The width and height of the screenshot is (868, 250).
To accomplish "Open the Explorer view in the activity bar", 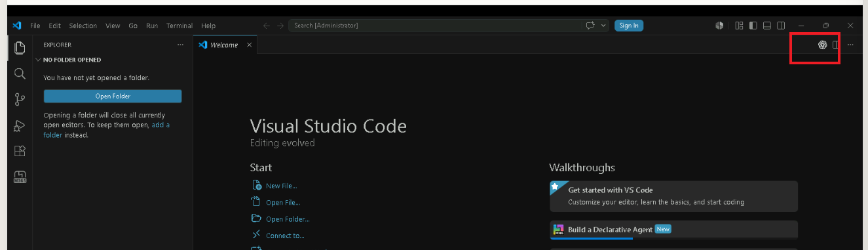I will (20, 48).
